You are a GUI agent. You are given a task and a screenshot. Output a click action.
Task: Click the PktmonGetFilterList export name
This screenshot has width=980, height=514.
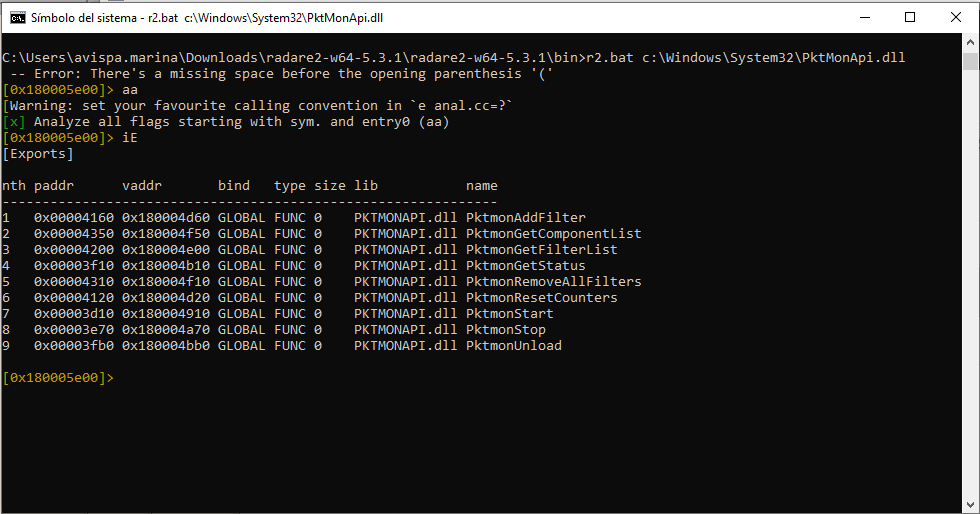pos(541,249)
